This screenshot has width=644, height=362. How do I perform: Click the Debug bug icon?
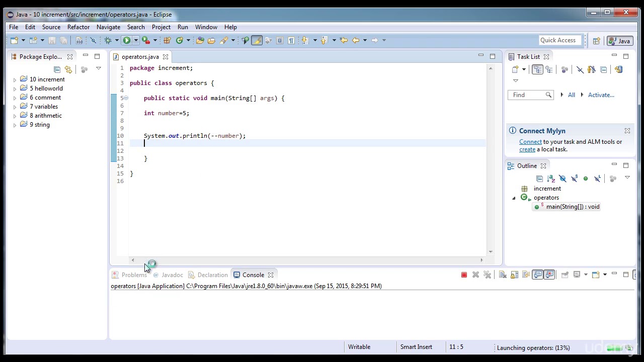click(x=108, y=40)
